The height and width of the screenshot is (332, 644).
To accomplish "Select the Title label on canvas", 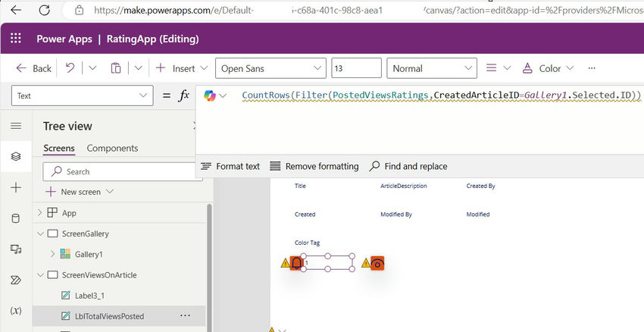I will pyautogui.click(x=300, y=186).
